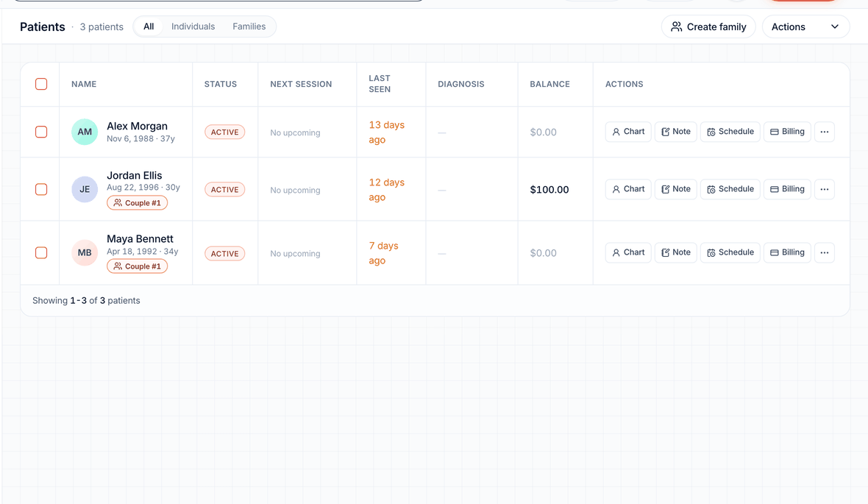868x504 pixels.
Task: Open Billing for Alex Morgan
Action: tap(787, 132)
